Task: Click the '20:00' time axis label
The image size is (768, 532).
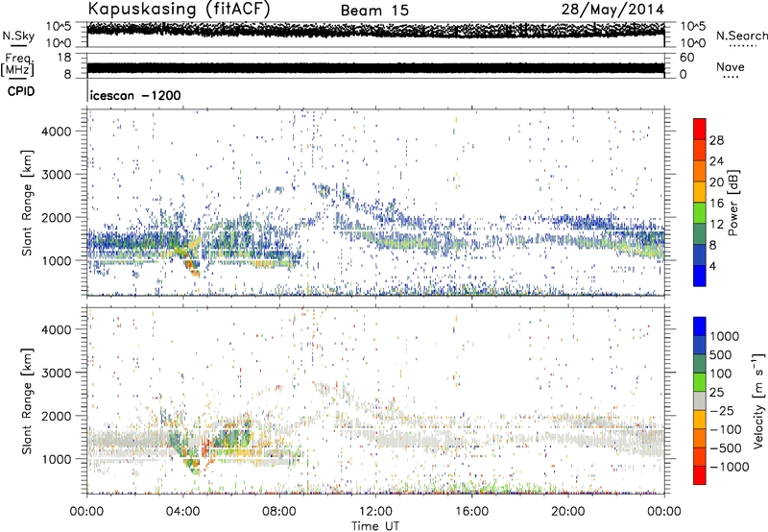Action: click(x=568, y=512)
